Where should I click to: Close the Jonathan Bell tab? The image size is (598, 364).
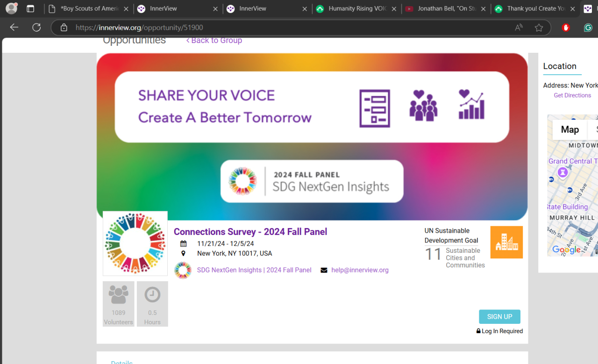coord(483,9)
